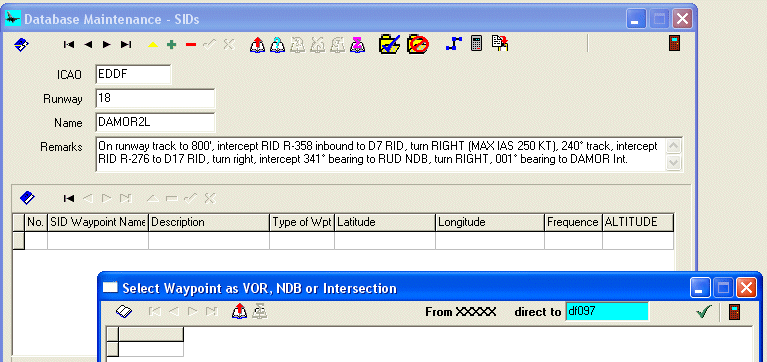Close the Database Maintenance - SIDs window
Viewport: 767px width, 362px height.
682,20
